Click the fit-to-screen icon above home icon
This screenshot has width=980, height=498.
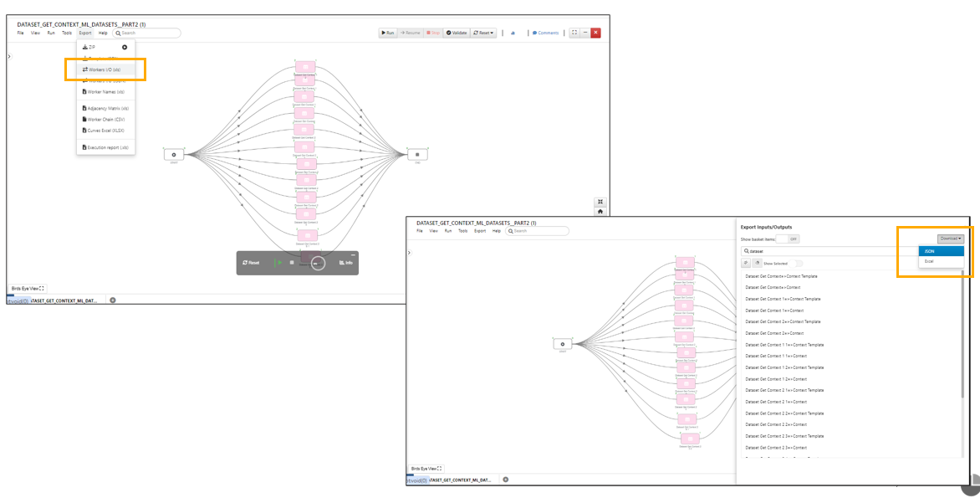point(600,202)
